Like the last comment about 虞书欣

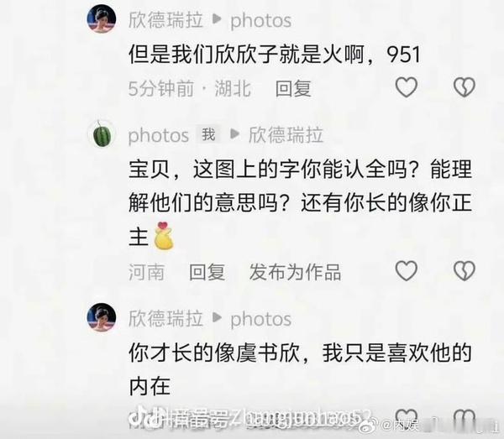click(407, 417)
